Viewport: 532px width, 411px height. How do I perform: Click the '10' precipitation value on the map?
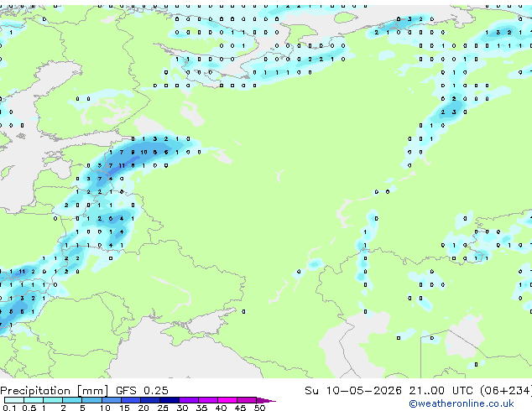click(x=143, y=153)
